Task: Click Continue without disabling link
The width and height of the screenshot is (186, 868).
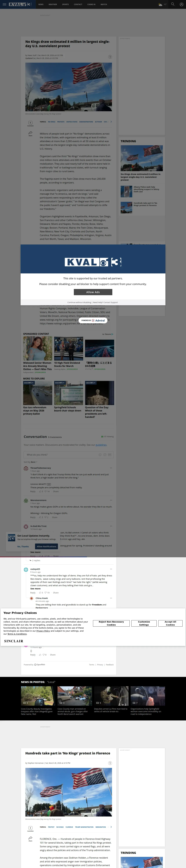Action: pyautogui.click(x=79, y=303)
